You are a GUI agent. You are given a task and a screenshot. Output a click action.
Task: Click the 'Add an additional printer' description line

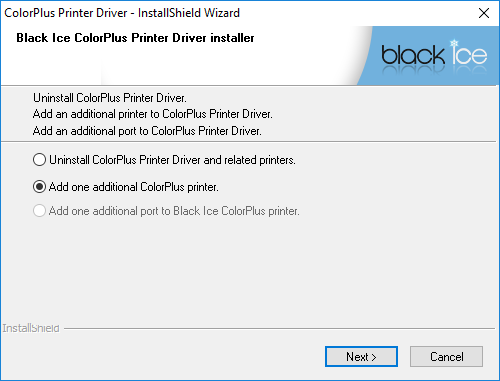[153, 114]
